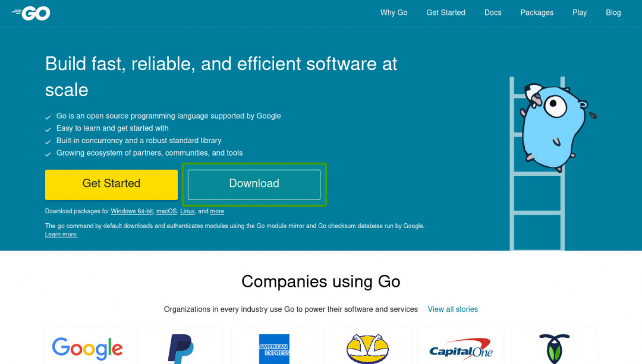The height and width of the screenshot is (364, 642).
Task: Follow the Learn more link
Action: click(61, 235)
